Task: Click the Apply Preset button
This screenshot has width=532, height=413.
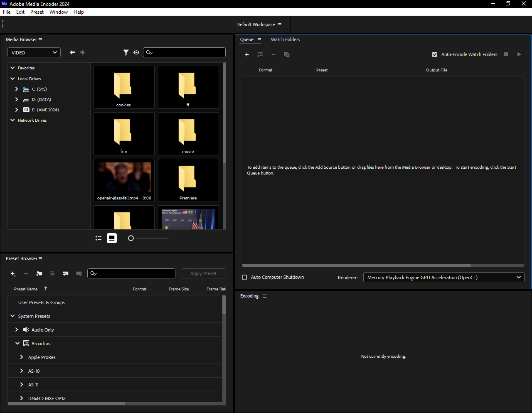Action: 203,273
